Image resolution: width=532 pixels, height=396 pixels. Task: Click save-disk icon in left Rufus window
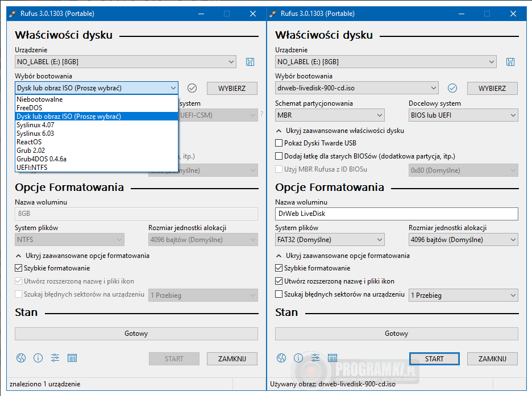(x=250, y=62)
